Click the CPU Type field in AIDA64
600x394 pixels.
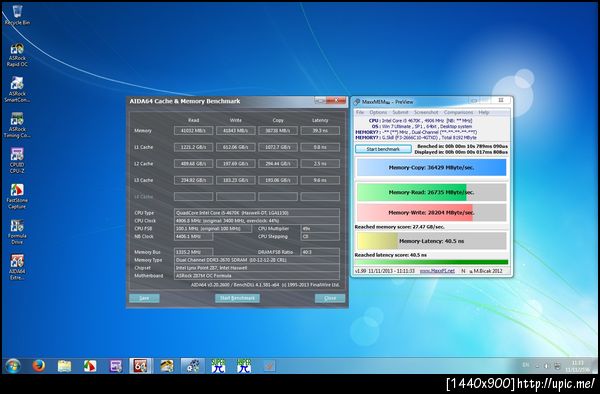(x=257, y=213)
